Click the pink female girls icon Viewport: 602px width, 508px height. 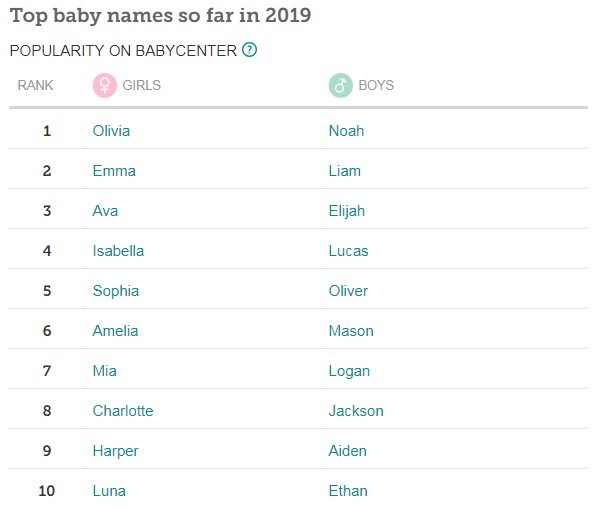104,85
